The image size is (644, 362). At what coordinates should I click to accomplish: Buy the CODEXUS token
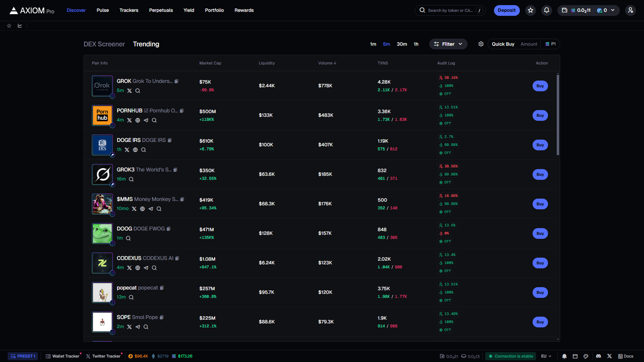(x=540, y=263)
